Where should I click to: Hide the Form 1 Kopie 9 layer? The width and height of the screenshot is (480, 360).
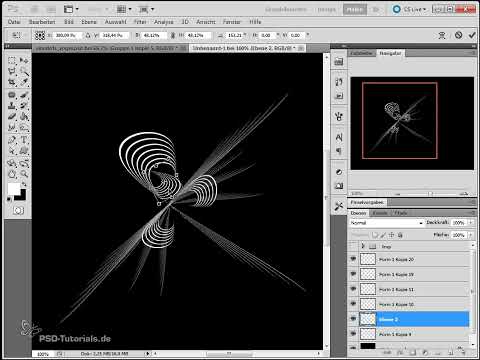click(x=353, y=334)
